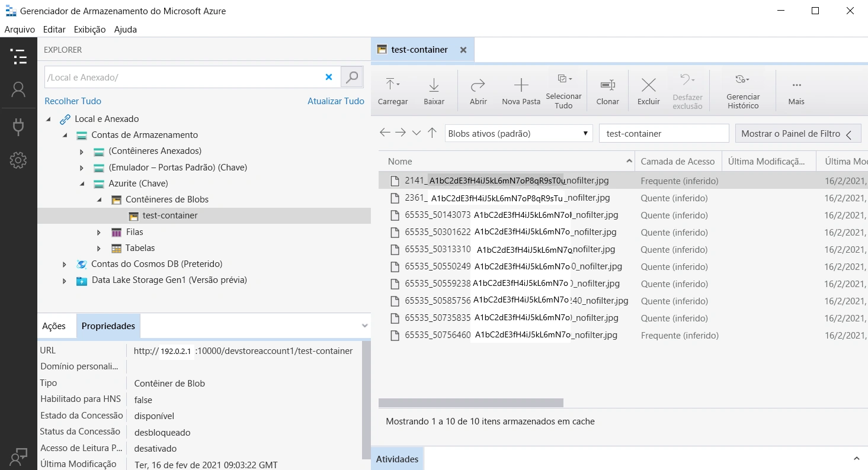The width and height of the screenshot is (868, 470).
Task: Click file icon of 2361_ blob row
Action: [395, 198]
